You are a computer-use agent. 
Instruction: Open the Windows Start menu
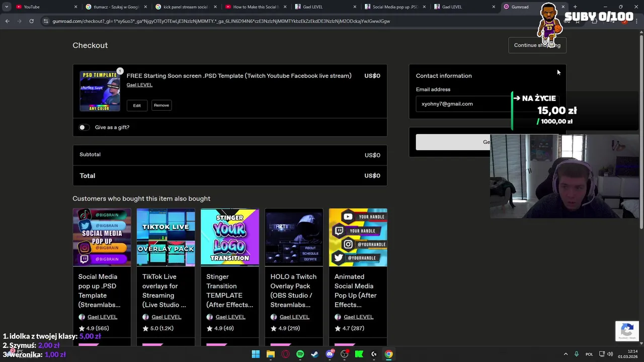click(x=256, y=354)
